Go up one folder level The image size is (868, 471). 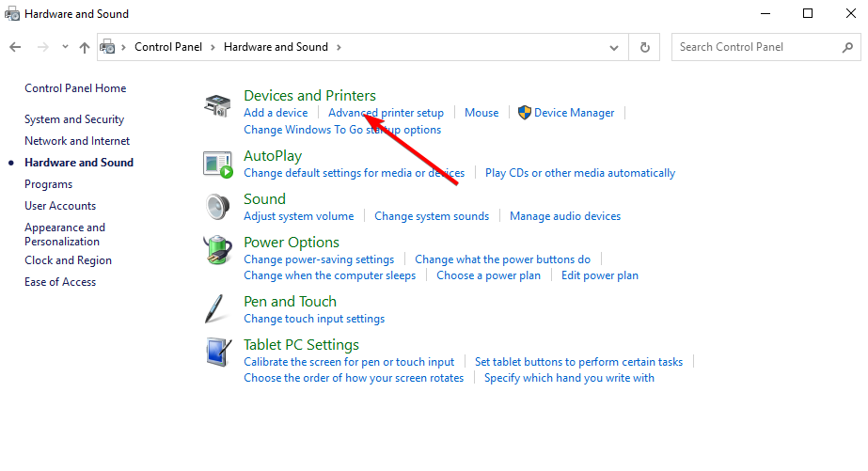85,47
